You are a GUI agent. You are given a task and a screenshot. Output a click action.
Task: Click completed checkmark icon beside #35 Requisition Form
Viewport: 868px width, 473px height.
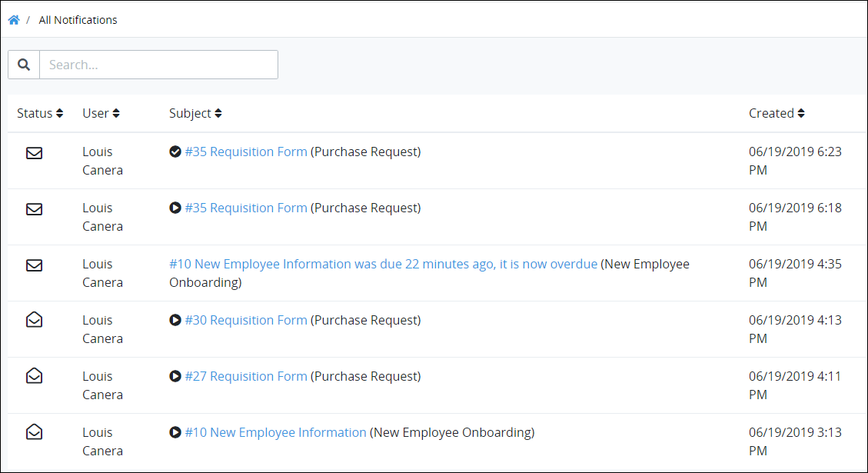click(175, 152)
